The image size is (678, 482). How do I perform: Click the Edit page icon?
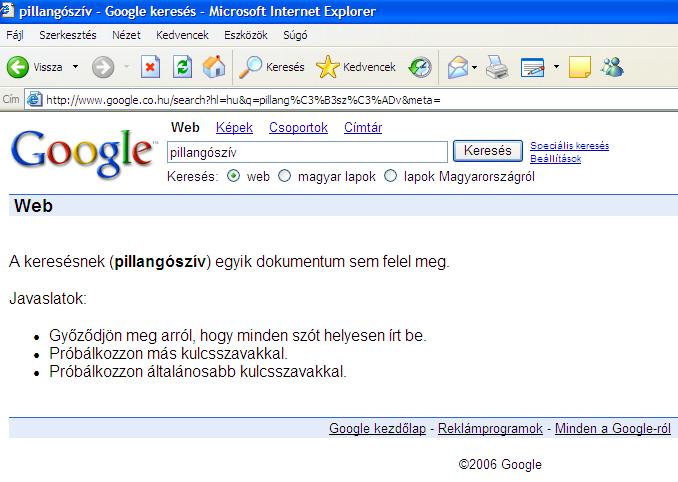pos(533,67)
